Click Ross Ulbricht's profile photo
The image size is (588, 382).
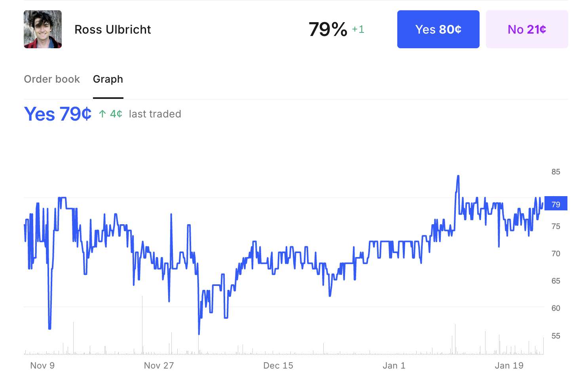43,29
